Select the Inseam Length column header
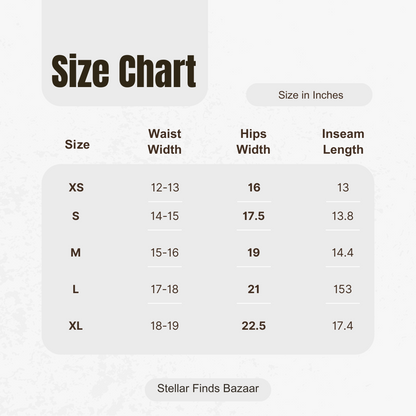Screen dimensions: 416x416 point(343,142)
